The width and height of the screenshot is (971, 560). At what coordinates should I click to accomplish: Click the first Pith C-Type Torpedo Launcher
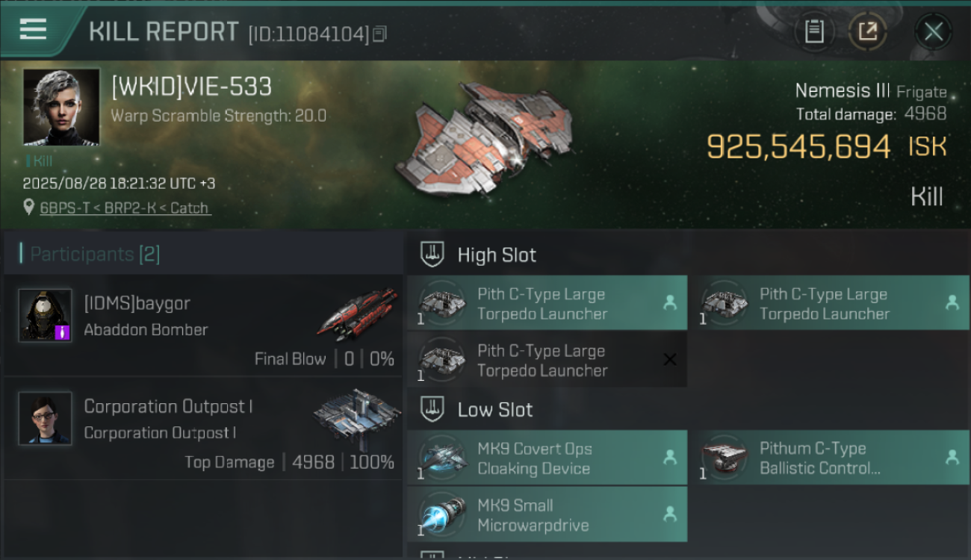(547, 303)
